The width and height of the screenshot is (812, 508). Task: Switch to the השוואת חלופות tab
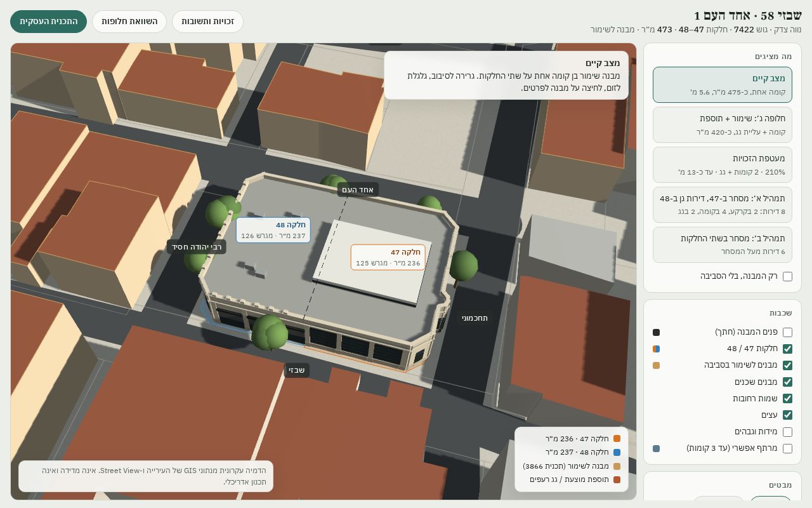pos(129,22)
